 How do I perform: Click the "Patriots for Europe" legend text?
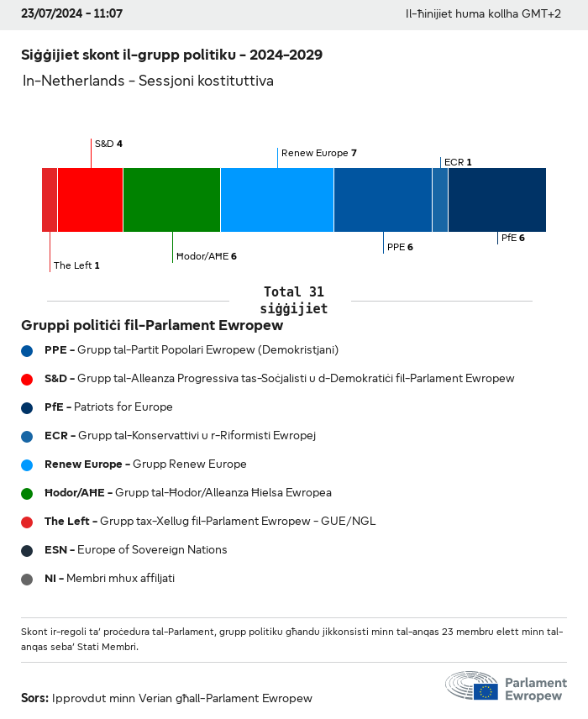[x=123, y=407]
